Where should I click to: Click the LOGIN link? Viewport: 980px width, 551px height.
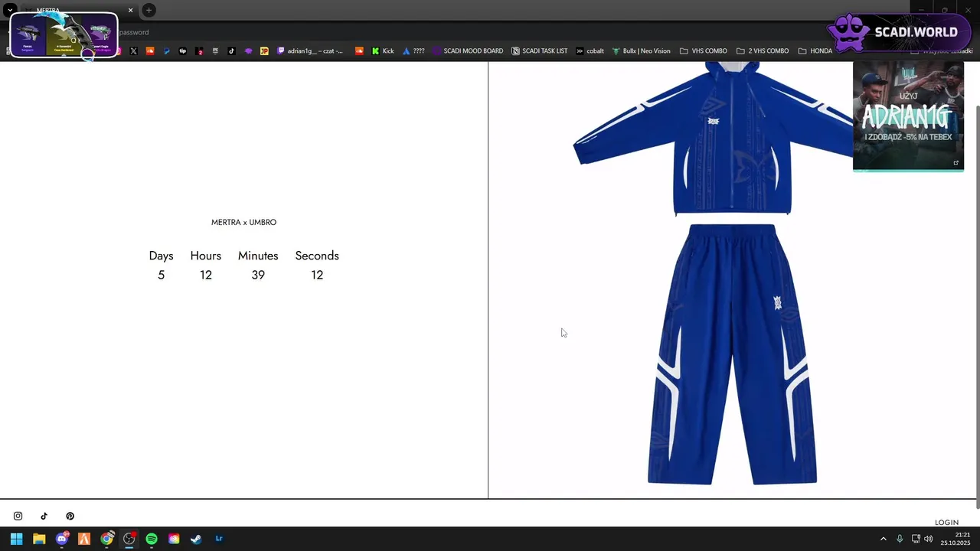(946, 523)
